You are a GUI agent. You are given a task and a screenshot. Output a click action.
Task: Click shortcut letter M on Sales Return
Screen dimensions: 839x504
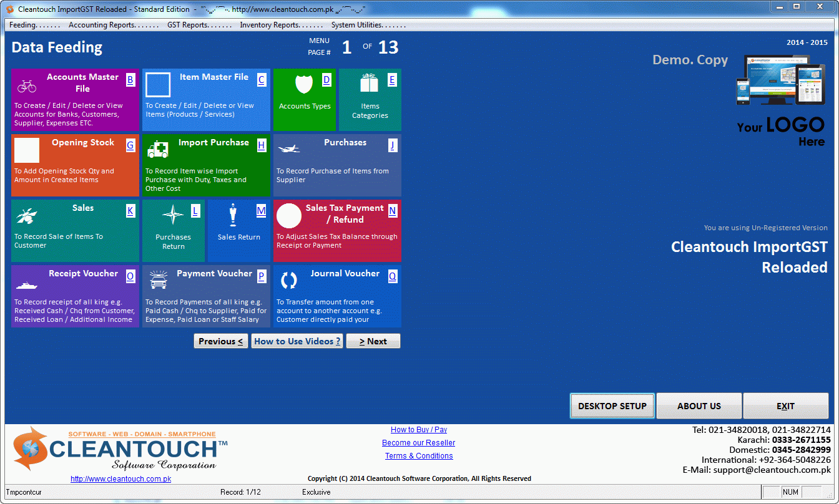tap(262, 211)
